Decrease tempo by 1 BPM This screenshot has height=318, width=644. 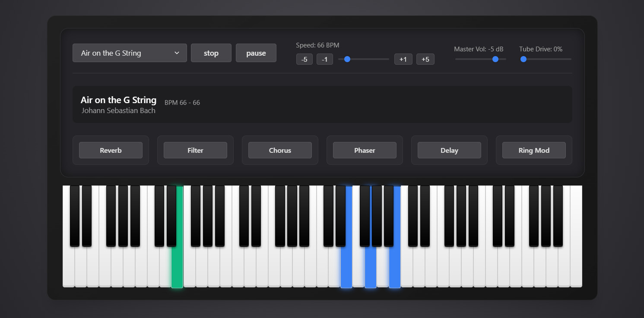pos(325,59)
